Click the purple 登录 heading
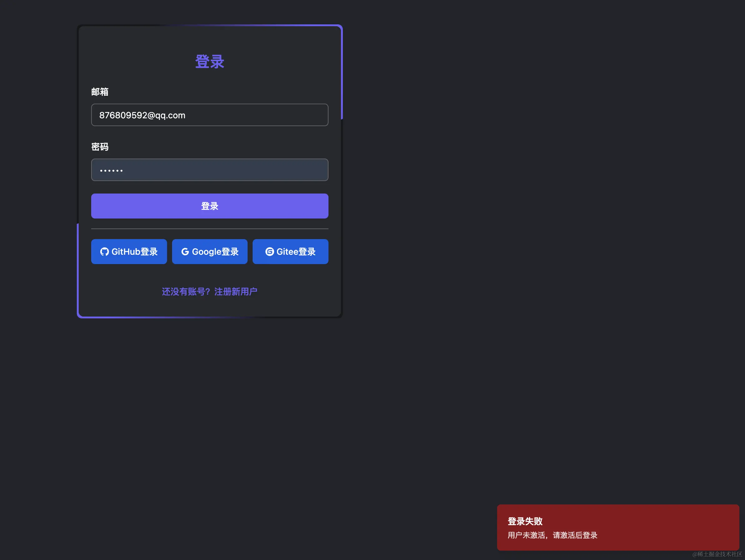 pos(210,62)
